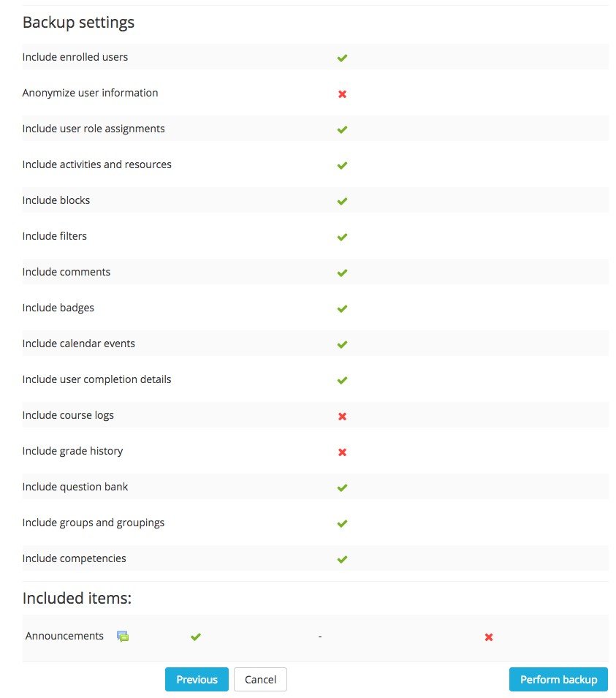
Task: Click checkmark for Include user completion details
Action: coord(342,380)
